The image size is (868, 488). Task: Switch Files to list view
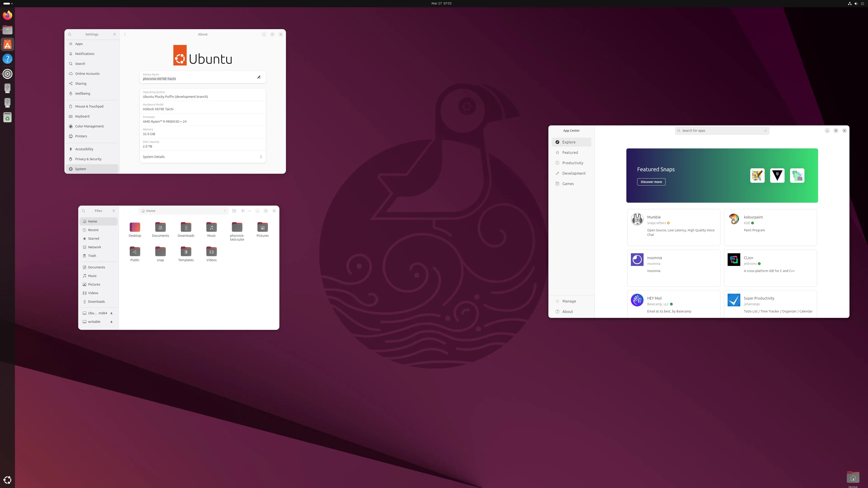point(243,211)
